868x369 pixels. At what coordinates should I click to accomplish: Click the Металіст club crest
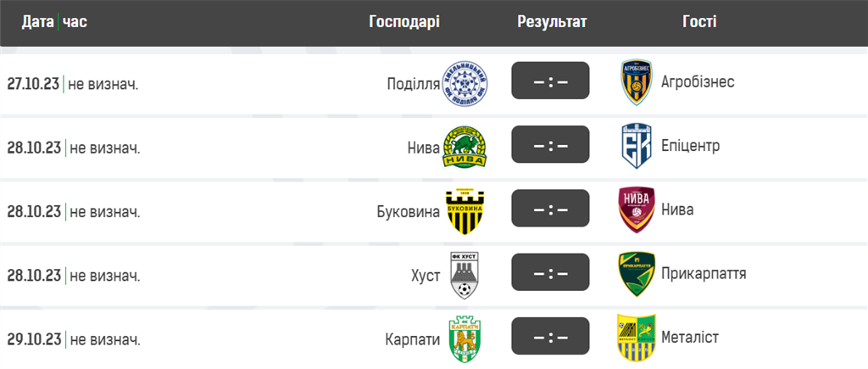(x=636, y=338)
